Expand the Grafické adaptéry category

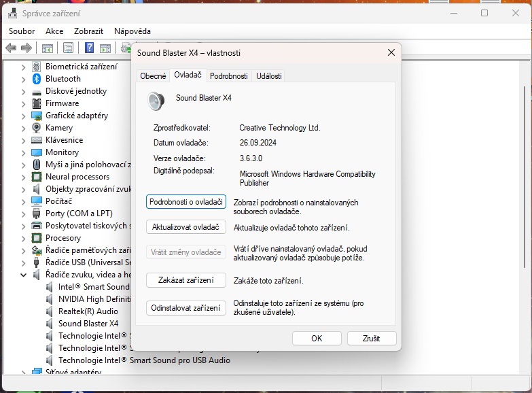(23, 116)
